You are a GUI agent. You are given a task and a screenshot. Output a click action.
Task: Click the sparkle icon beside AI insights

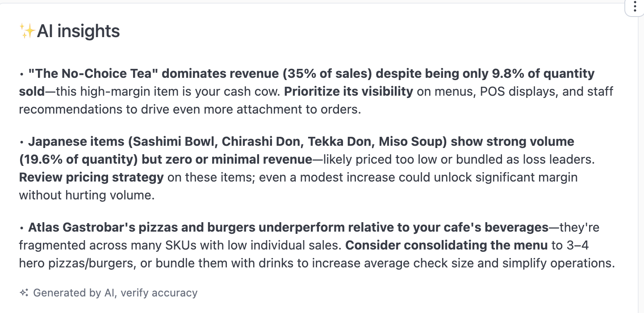26,30
